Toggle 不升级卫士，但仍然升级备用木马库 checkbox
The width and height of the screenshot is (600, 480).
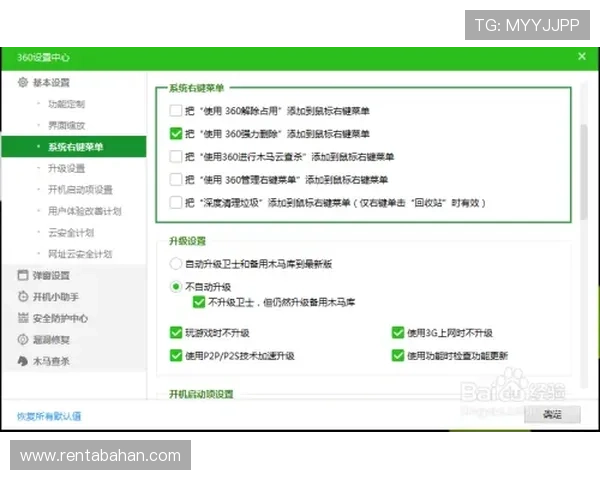tap(199, 302)
